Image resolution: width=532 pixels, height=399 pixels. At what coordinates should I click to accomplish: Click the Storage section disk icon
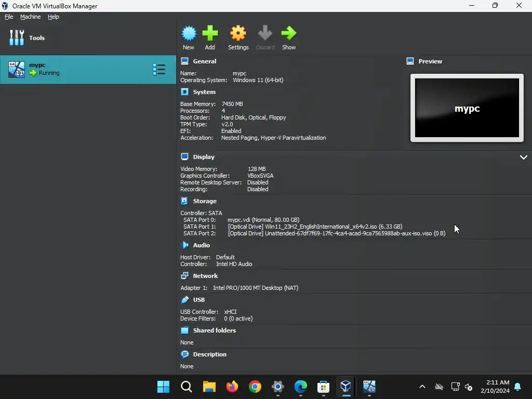(184, 201)
